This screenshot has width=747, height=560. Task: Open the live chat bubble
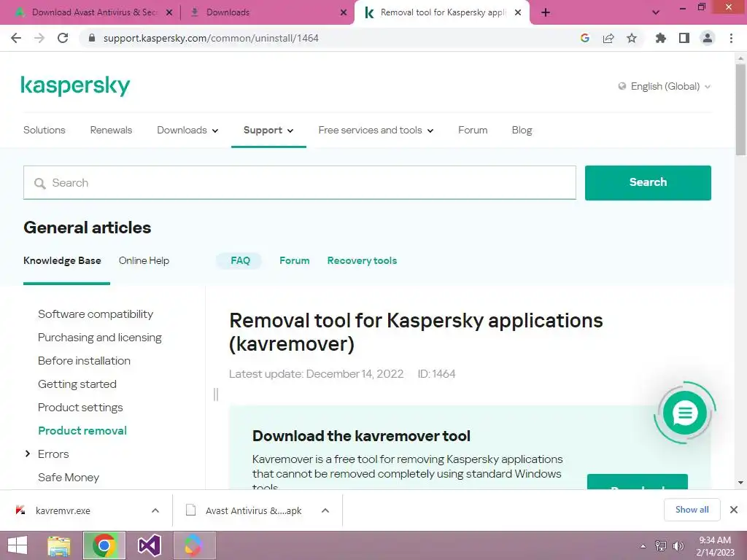[684, 413]
